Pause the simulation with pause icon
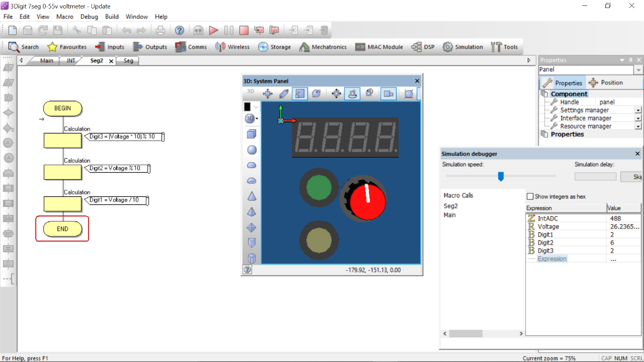Screen dimensions: 644x362 (x=229, y=31)
